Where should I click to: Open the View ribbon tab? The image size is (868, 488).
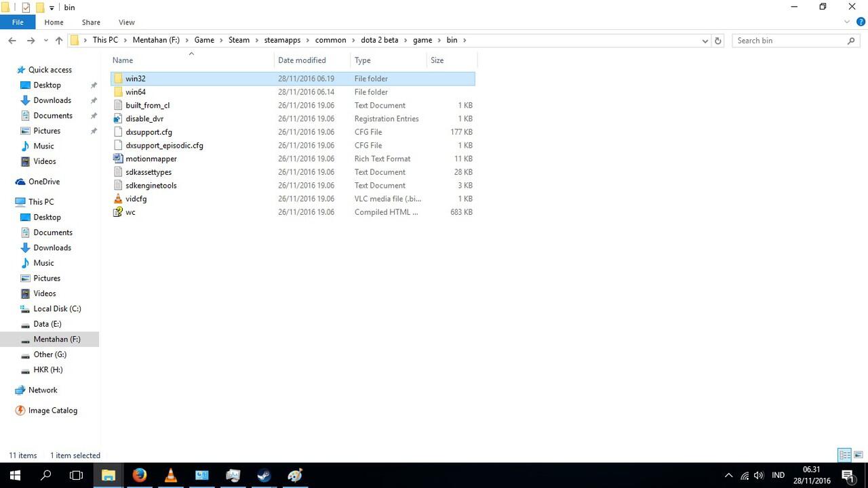tap(126, 22)
